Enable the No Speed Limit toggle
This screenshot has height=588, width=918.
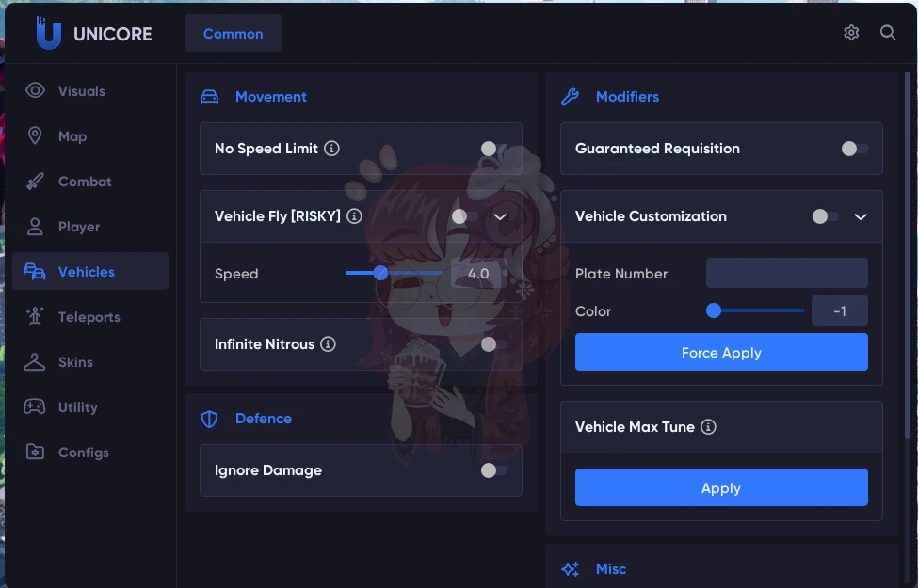coord(493,149)
